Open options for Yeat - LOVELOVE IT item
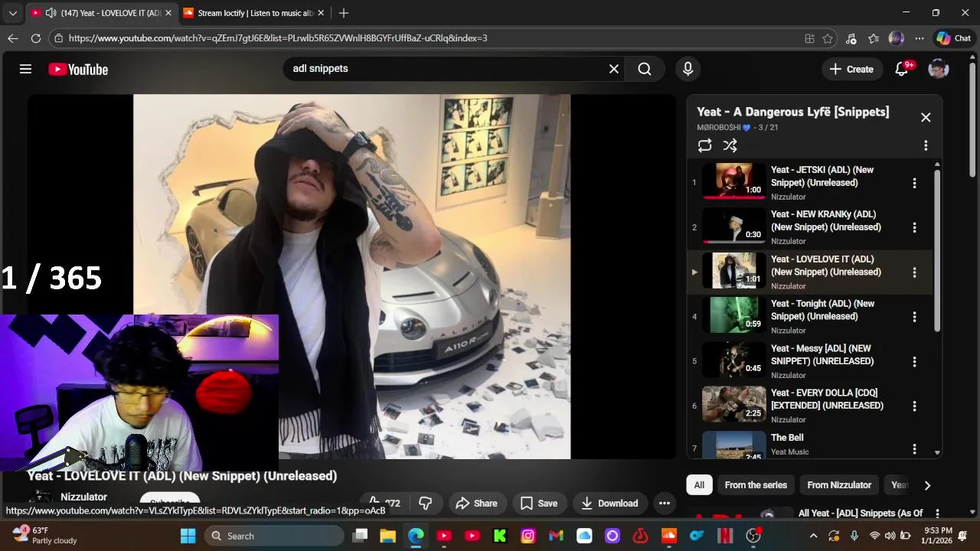 click(914, 272)
